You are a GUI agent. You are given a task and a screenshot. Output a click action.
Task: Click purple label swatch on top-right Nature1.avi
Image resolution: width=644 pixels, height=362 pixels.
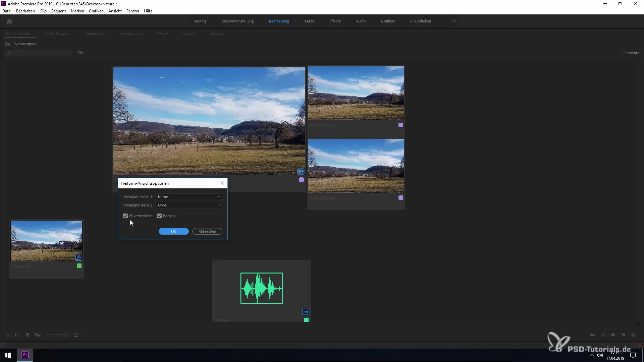coord(401,125)
